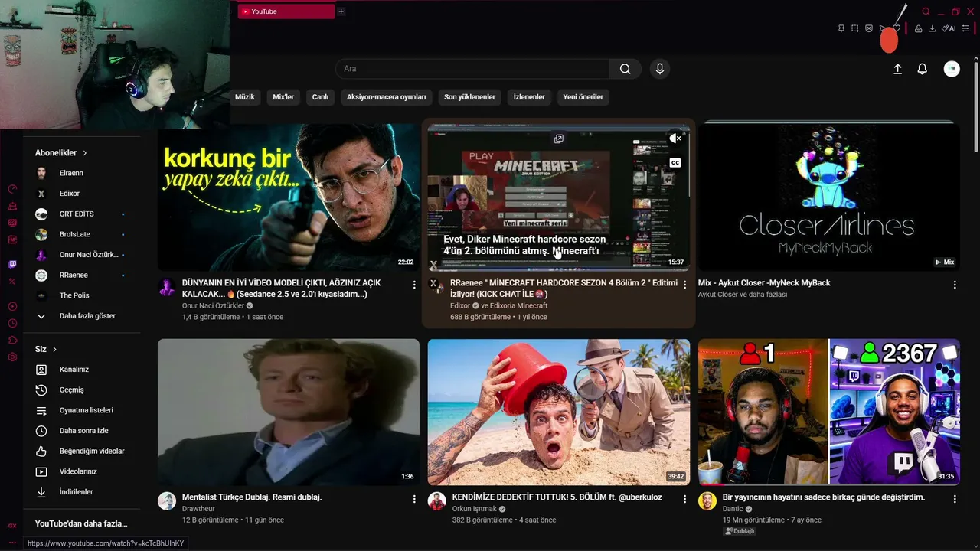This screenshot has width=980, height=551.
Task: Focus the Ara search input field
Action: point(472,69)
